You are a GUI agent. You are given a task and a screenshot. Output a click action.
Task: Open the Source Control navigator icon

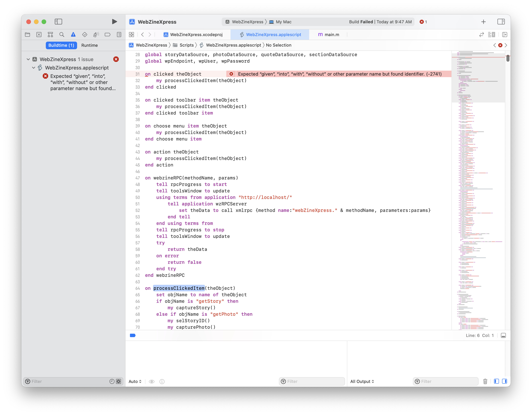[39, 35]
